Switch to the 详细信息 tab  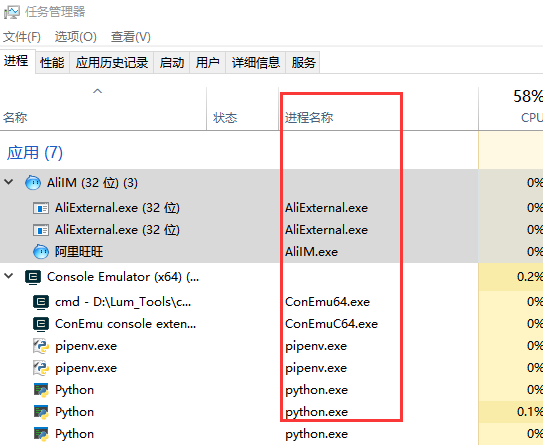click(x=256, y=63)
